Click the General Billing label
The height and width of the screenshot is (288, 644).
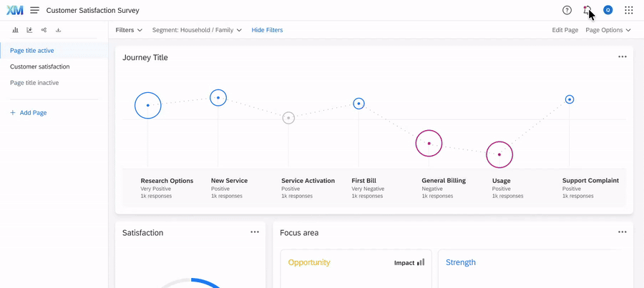point(444,181)
